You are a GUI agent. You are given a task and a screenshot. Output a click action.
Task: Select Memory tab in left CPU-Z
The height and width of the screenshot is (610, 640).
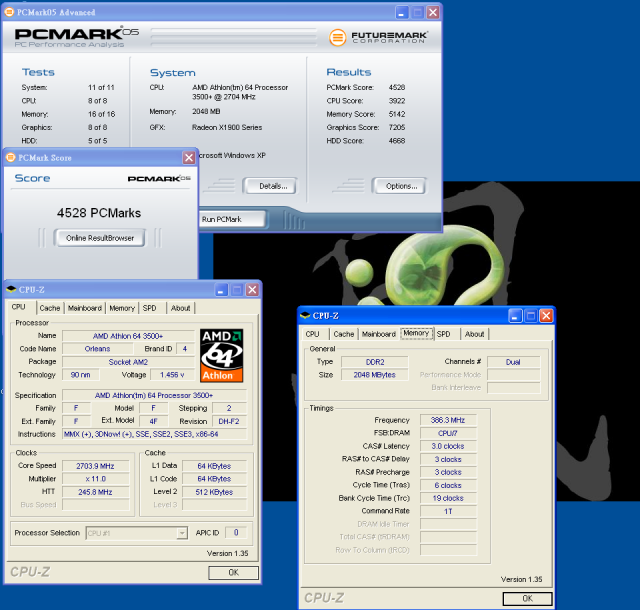click(x=122, y=308)
